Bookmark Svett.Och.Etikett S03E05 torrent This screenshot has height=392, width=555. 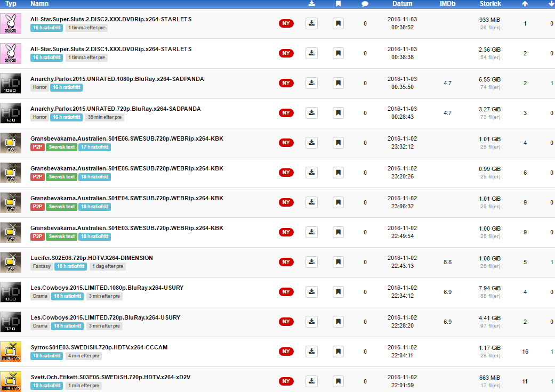(339, 381)
